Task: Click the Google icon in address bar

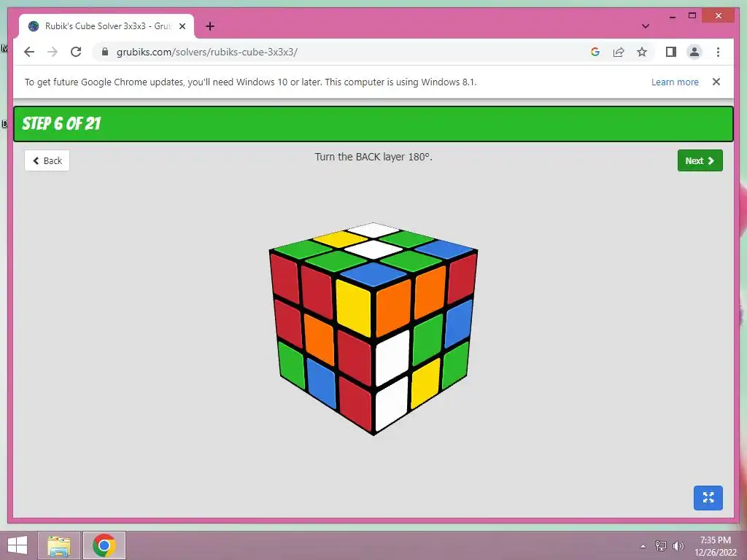Action: [595, 52]
